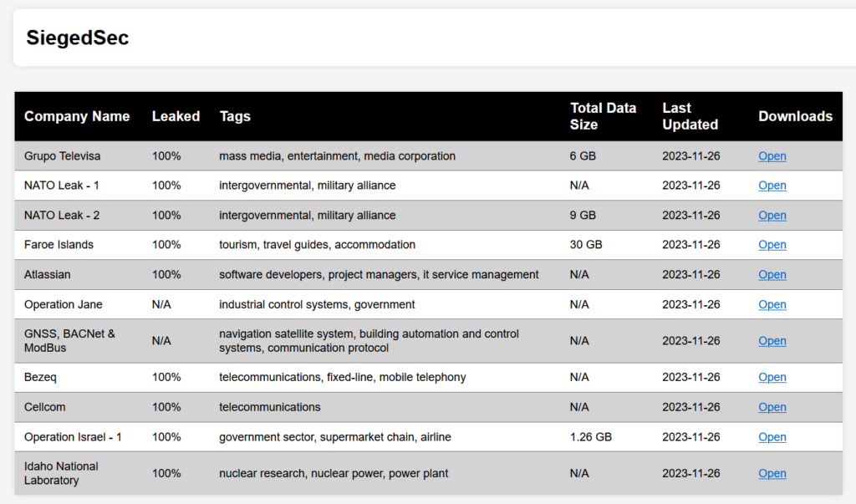Viewport: 856px width, 504px height.
Task: Select the Faroe Islands company name cell
Action: 59,245
